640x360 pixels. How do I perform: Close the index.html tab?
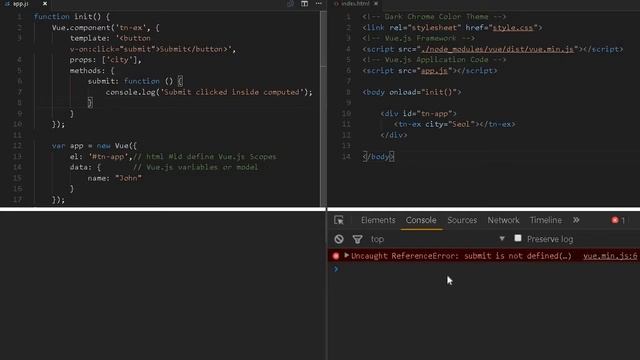click(x=376, y=4)
